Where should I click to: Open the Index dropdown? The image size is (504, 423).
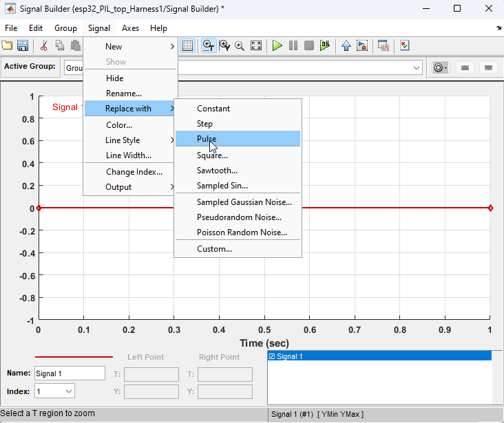point(69,391)
